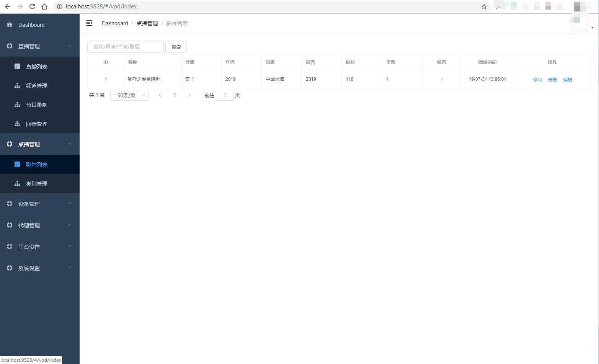This screenshot has width=599, height=364.
Task: Click 查看 link for 哪吒之魔童降世
Action: [552, 80]
